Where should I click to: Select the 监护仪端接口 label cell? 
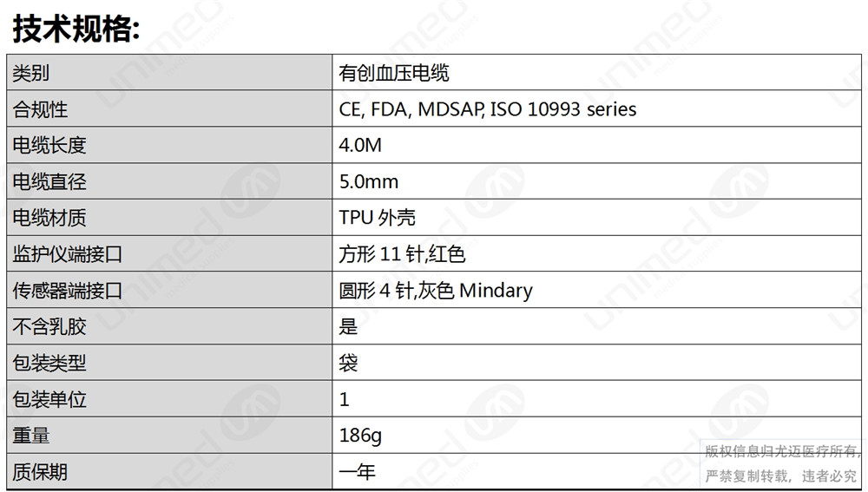169,253
